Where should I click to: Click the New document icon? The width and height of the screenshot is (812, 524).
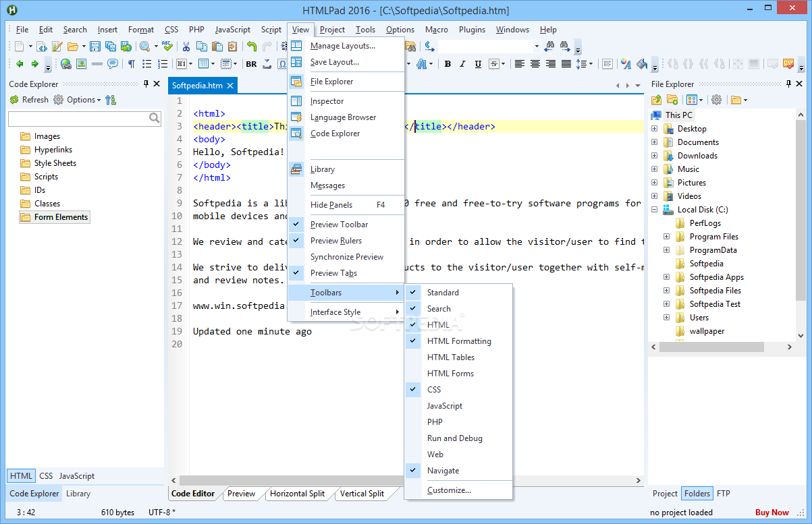20,47
